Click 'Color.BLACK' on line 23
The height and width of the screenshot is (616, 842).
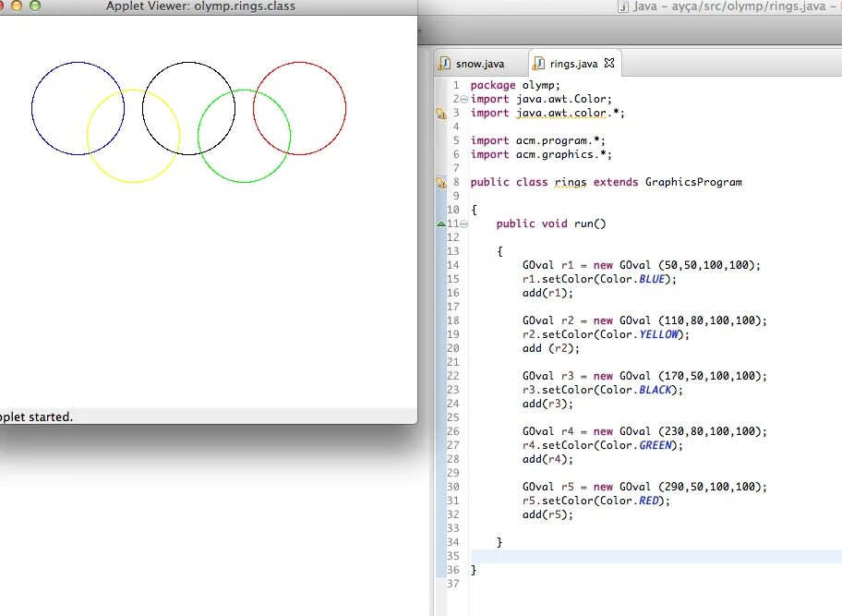click(x=638, y=390)
